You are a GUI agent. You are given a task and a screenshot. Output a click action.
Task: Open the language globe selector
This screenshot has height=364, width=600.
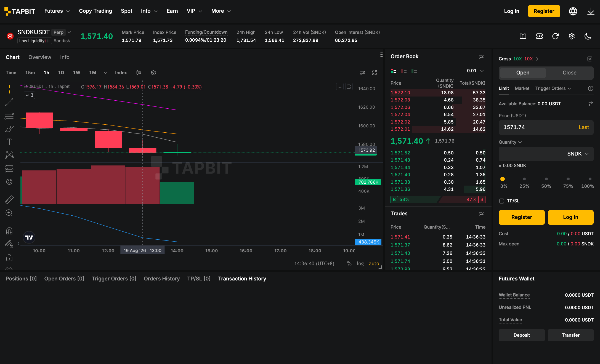pyautogui.click(x=573, y=11)
